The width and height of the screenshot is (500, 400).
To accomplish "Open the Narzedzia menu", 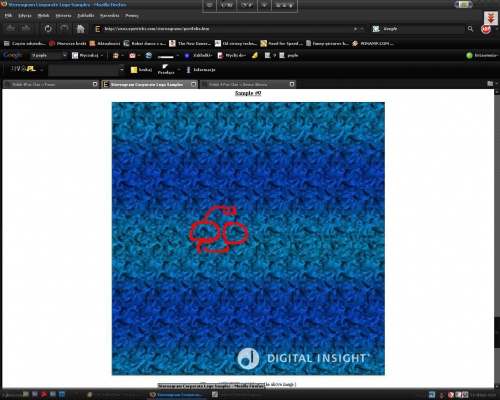I will pyautogui.click(x=110, y=15).
